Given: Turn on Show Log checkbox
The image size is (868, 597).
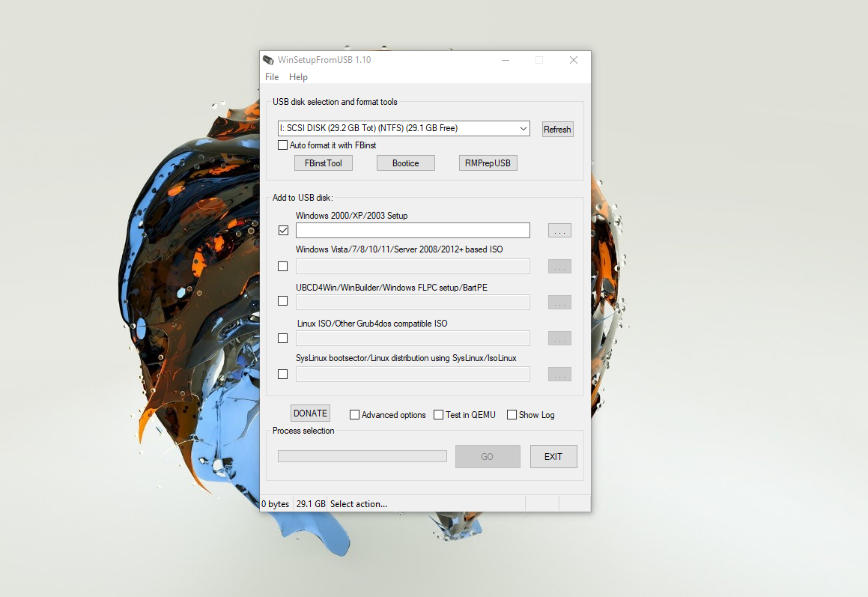Looking at the screenshot, I should [512, 415].
